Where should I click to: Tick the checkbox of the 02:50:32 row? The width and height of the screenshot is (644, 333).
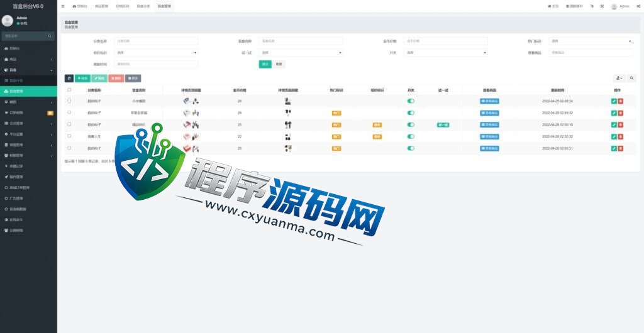[x=69, y=136]
